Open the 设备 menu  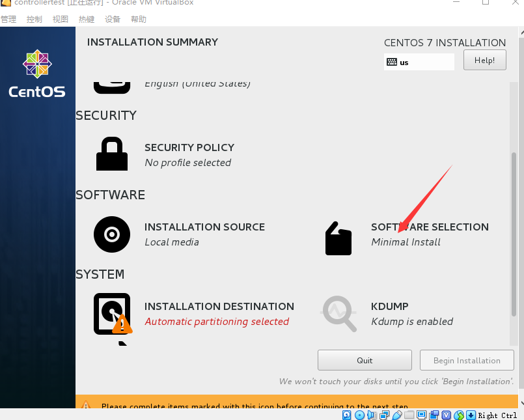tap(113, 19)
